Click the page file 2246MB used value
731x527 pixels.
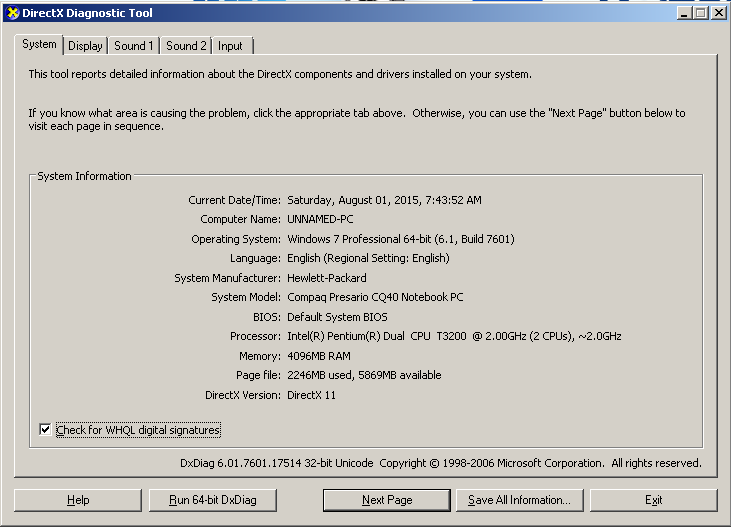tap(364, 375)
